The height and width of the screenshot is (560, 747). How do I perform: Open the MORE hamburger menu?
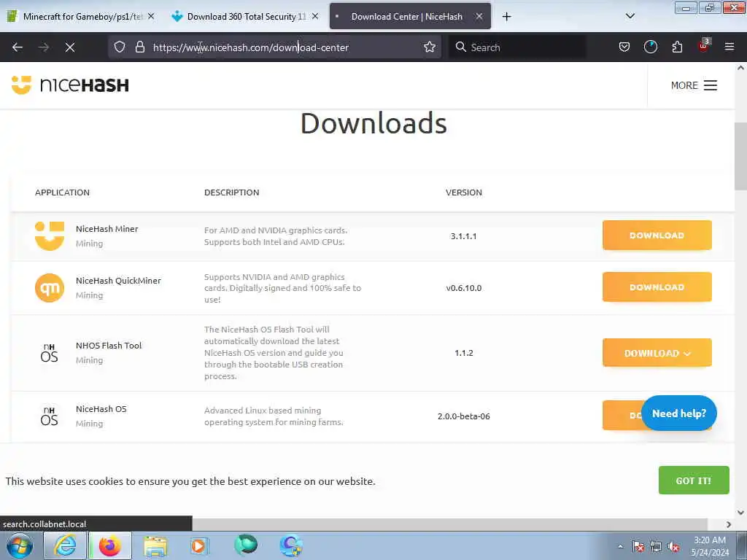pos(694,85)
